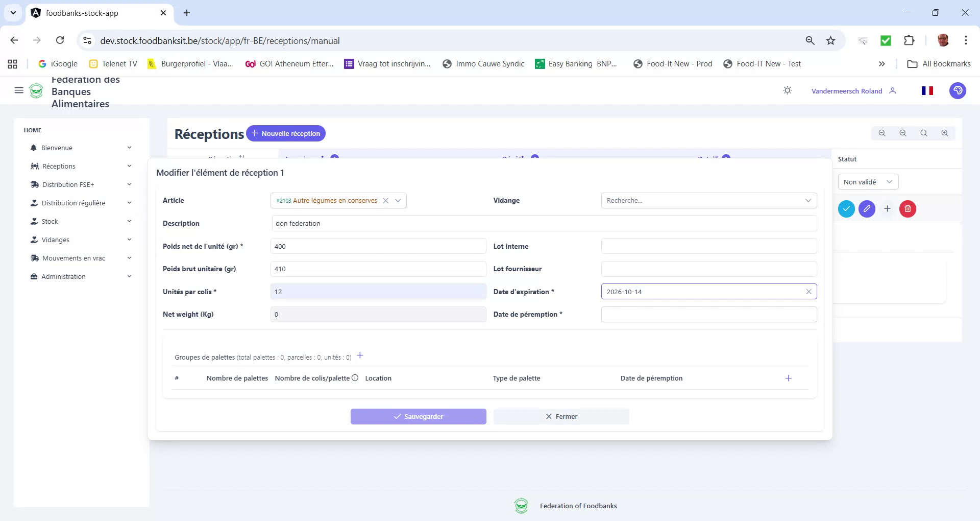980x521 pixels.
Task: Click the red delete trash icon
Action: [907, 209]
